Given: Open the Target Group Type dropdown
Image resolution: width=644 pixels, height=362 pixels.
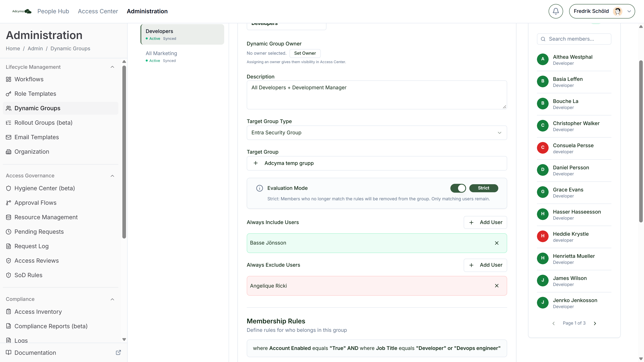Looking at the screenshot, I should (377, 133).
